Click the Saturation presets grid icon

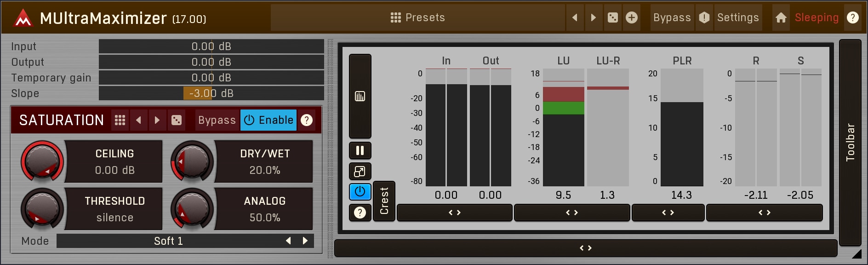click(120, 120)
